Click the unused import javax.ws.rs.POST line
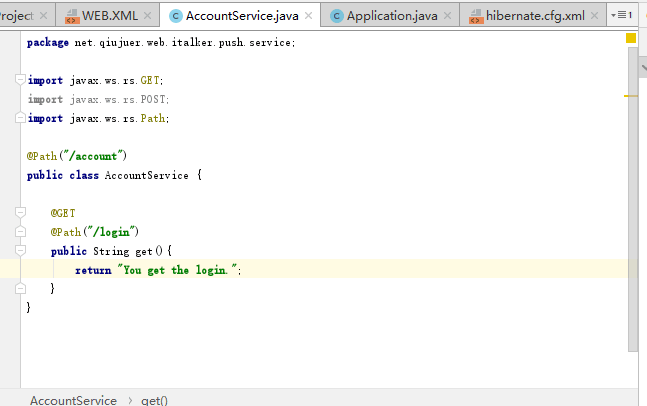This screenshot has height=406, width=647. coord(98,99)
